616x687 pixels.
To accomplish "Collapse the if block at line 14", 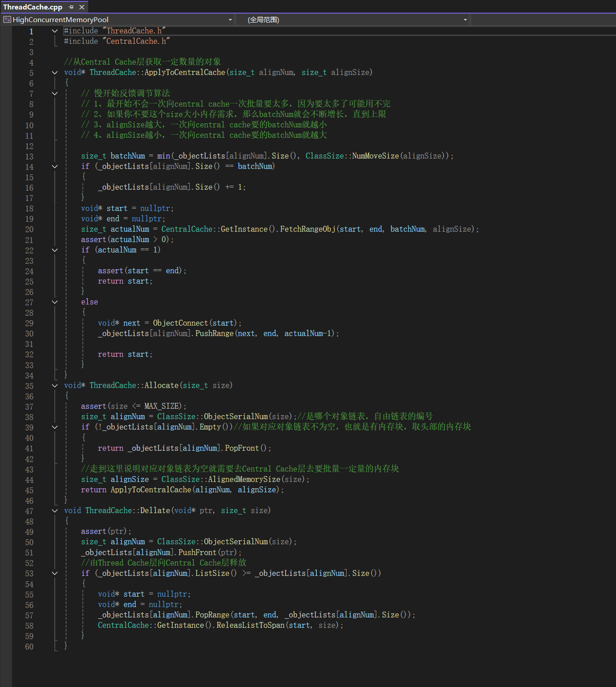I will pos(55,167).
